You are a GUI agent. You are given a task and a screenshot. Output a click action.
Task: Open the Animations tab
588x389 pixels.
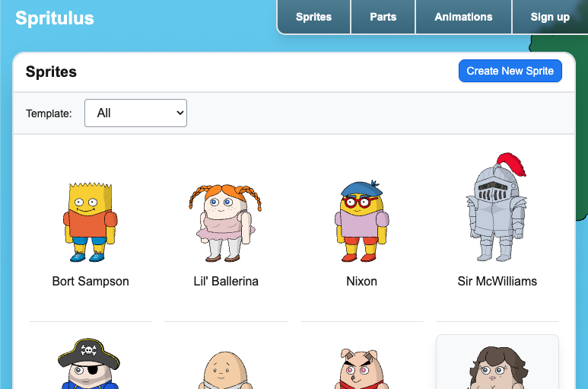point(463,17)
